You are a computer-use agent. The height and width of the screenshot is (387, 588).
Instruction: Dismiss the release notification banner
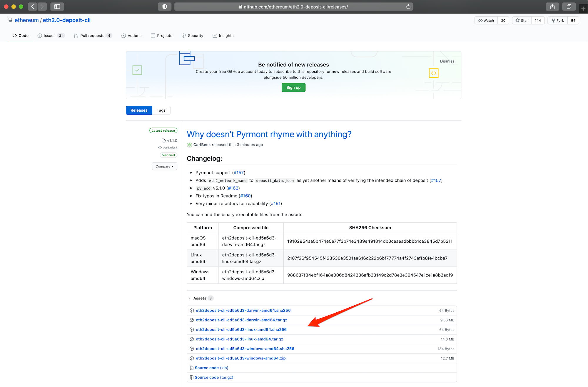tap(447, 61)
